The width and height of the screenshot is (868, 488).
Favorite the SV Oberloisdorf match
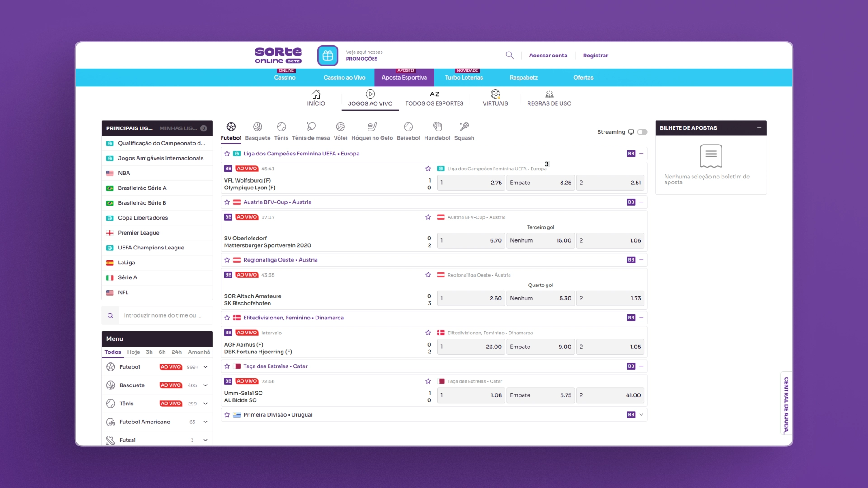tap(428, 217)
